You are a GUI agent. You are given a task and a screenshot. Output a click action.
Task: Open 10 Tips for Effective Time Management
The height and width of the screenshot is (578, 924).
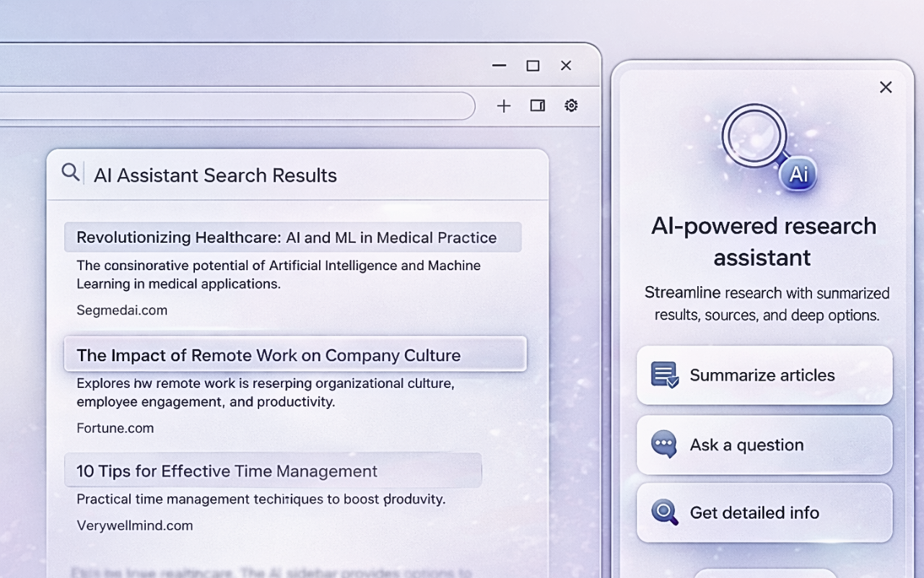pyautogui.click(x=273, y=470)
